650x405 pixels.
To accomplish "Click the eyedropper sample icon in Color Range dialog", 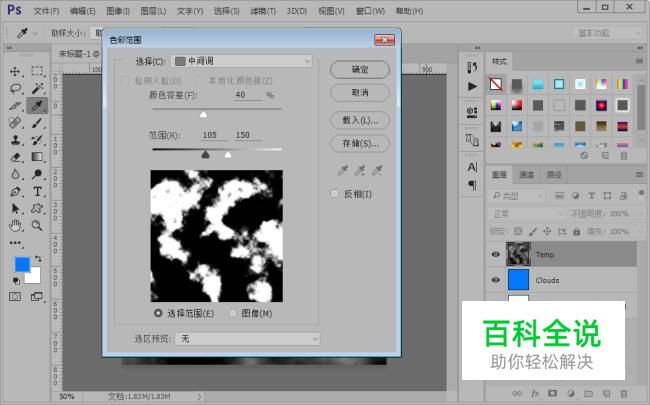I will click(x=342, y=170).
